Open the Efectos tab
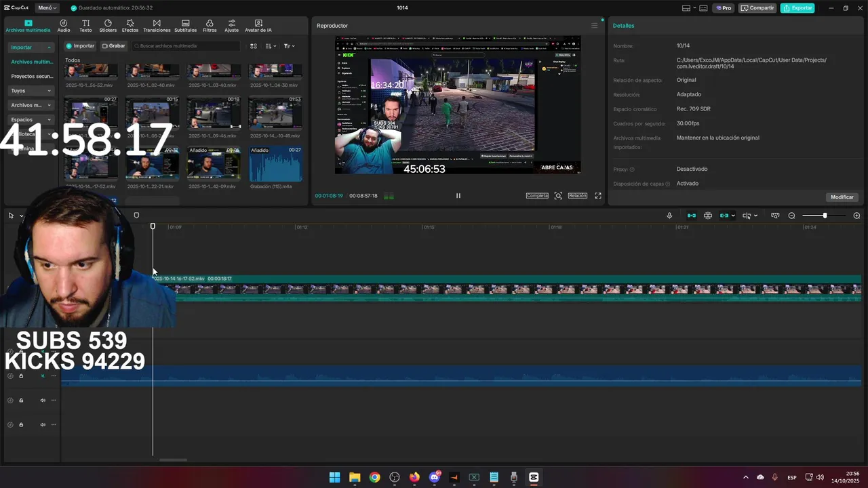 point(130,26)
